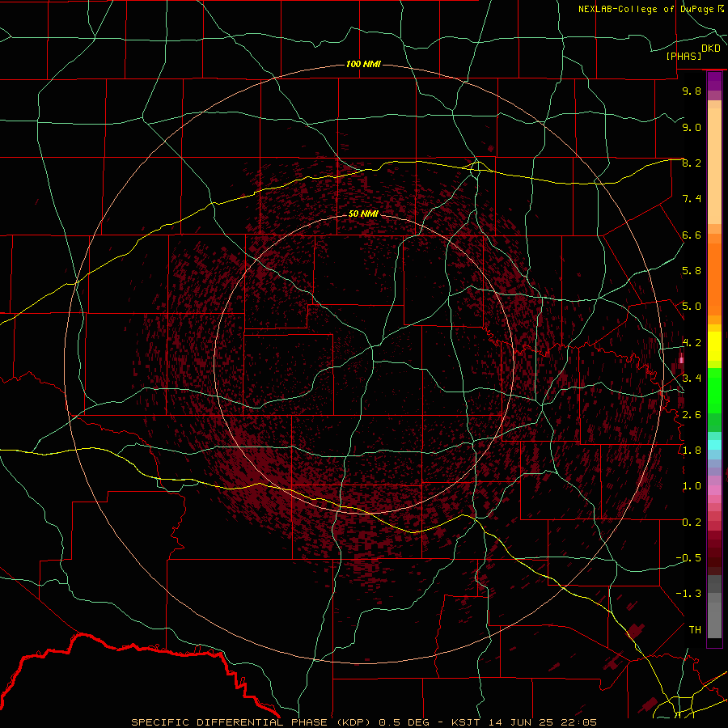Click the 2.6 scale value
This screenshot has height=728, width=728.
(692, 415)
